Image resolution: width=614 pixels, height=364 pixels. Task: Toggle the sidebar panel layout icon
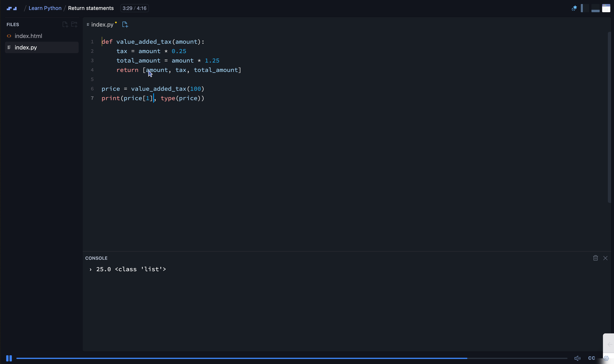pos(585,8)
